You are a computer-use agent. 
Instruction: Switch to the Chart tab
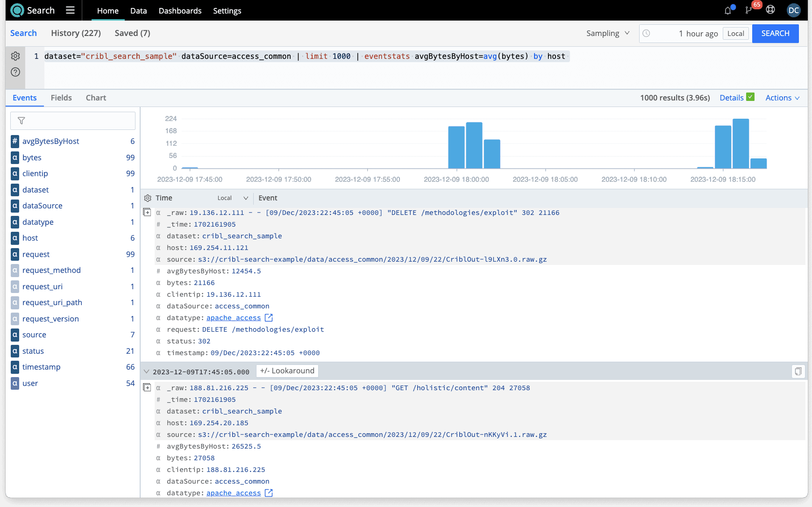coord(96,98)
